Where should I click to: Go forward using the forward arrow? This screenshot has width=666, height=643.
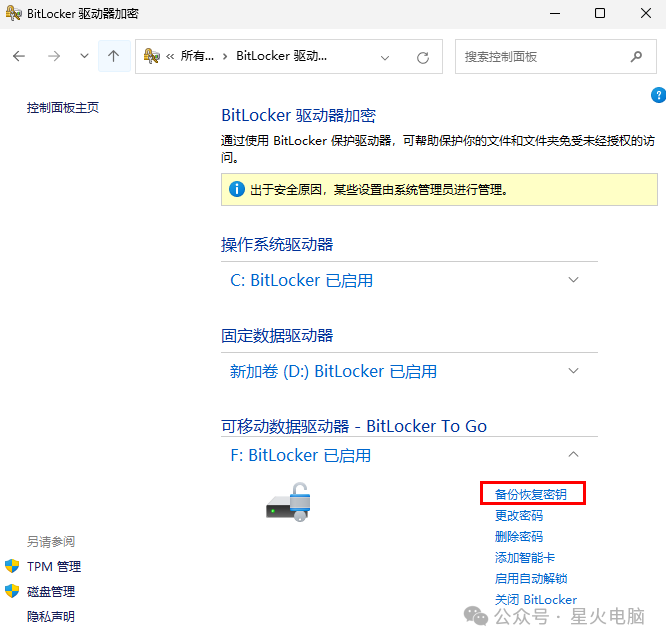tap(54, 56)
